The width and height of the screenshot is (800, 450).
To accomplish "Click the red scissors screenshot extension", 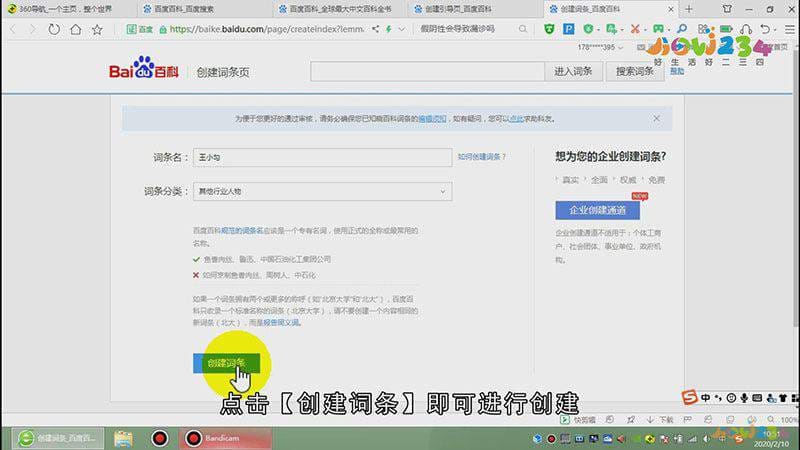I will click(x=635, y=29).
